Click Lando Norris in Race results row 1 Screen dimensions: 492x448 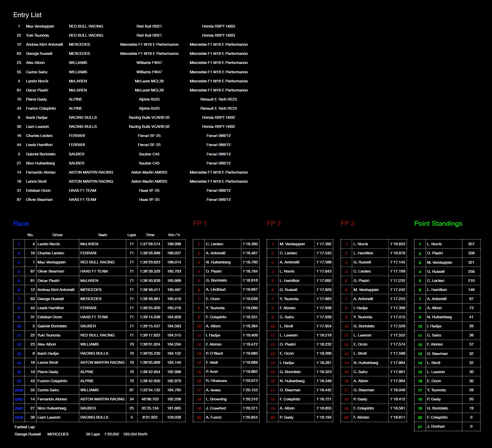[49, 244]
